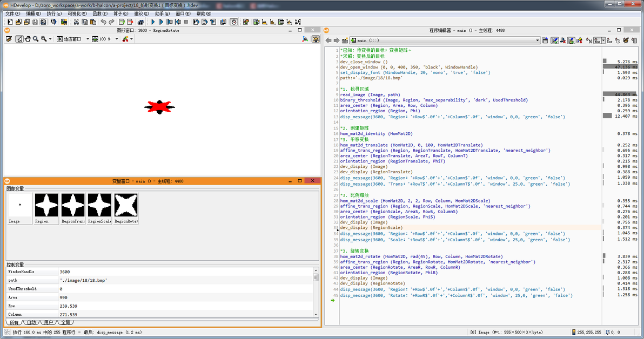Switch to the 自动 variables tab

pos(31,322)
